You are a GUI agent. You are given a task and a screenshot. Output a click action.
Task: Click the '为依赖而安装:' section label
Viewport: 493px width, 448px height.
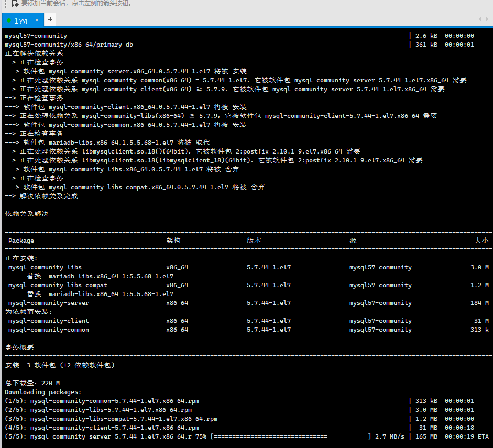[x=28, y=312]
